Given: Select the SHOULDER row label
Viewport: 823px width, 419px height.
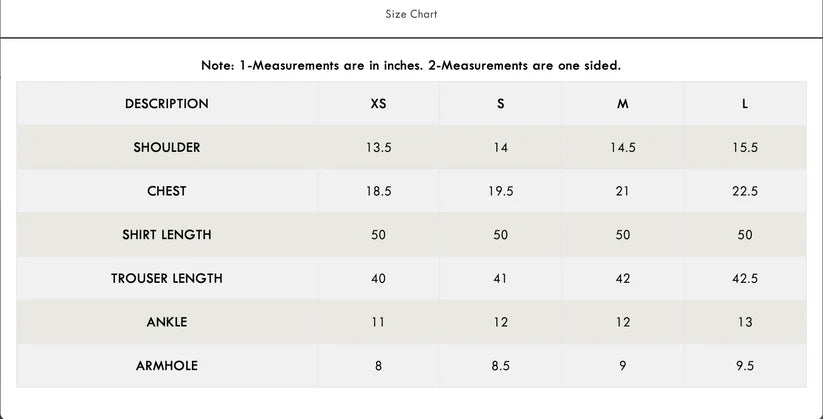Looking at the screenshot, I should [167, 147].
